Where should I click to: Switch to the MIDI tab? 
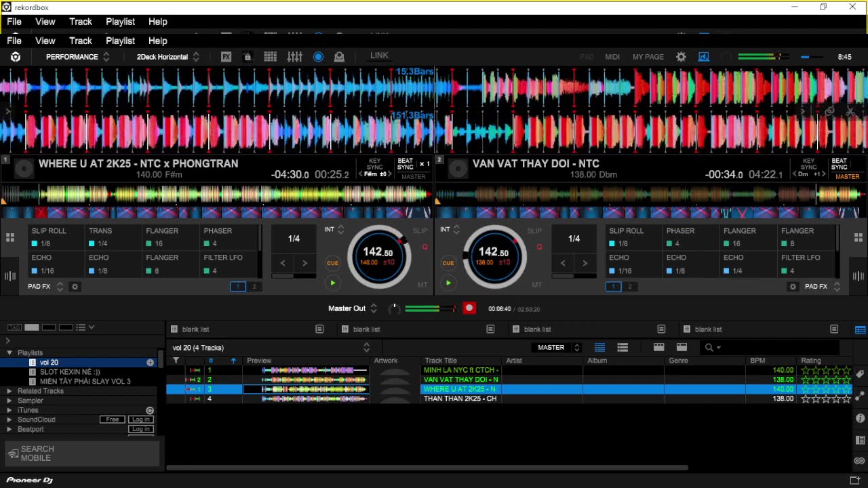tap(612, 57)
